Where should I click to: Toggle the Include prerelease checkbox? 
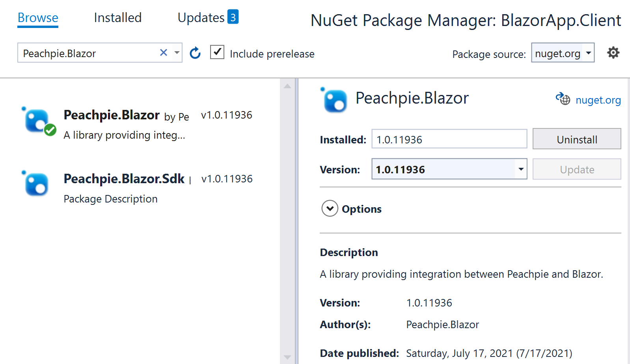217,52
